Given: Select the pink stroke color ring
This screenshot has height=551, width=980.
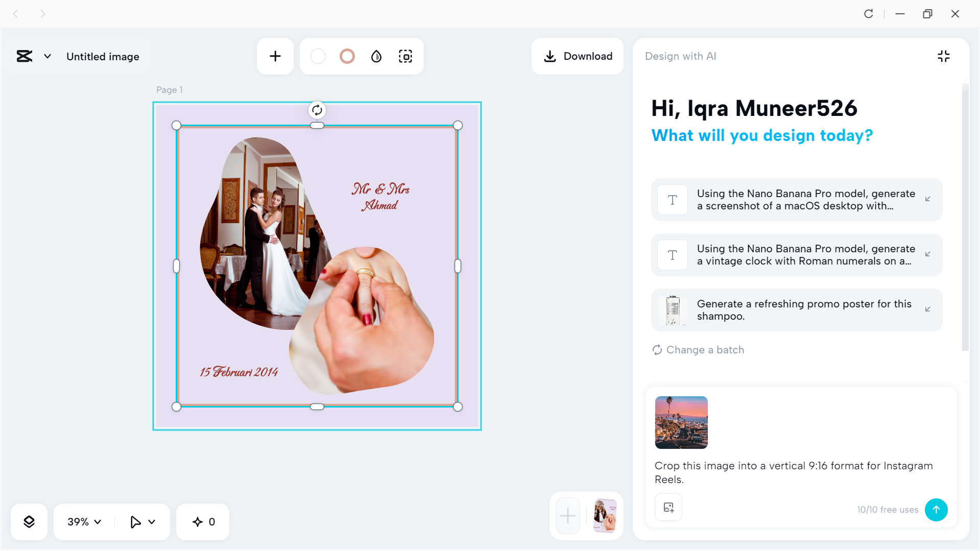Looking at the screenshot, I should (x=347, y=56).
